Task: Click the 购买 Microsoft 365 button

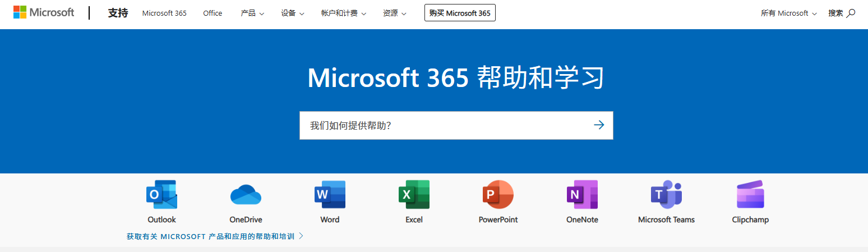Action: 460,13
